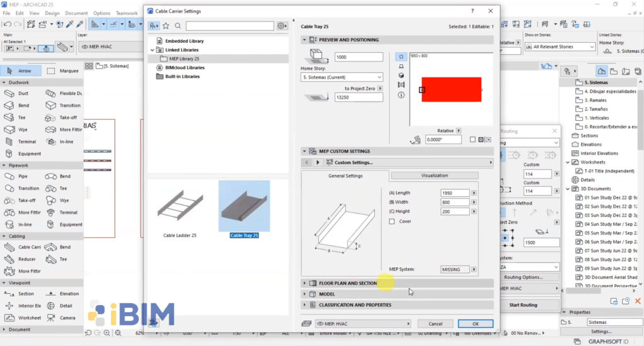Switch to the Visualization tab

coord(435,176)
